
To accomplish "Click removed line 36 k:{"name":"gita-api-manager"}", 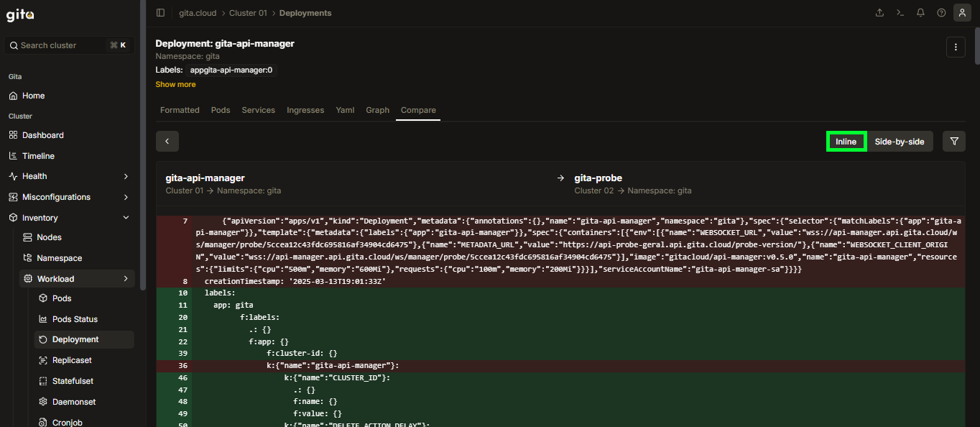I will (560, 366).
